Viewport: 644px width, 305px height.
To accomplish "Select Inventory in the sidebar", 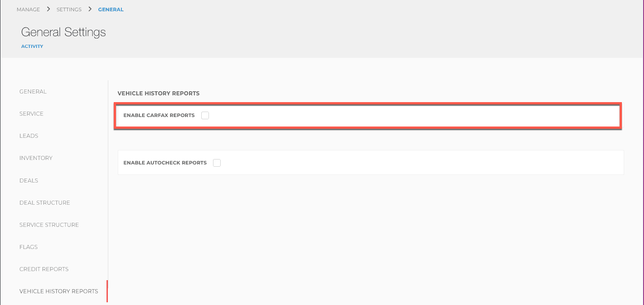I will 36,158.
